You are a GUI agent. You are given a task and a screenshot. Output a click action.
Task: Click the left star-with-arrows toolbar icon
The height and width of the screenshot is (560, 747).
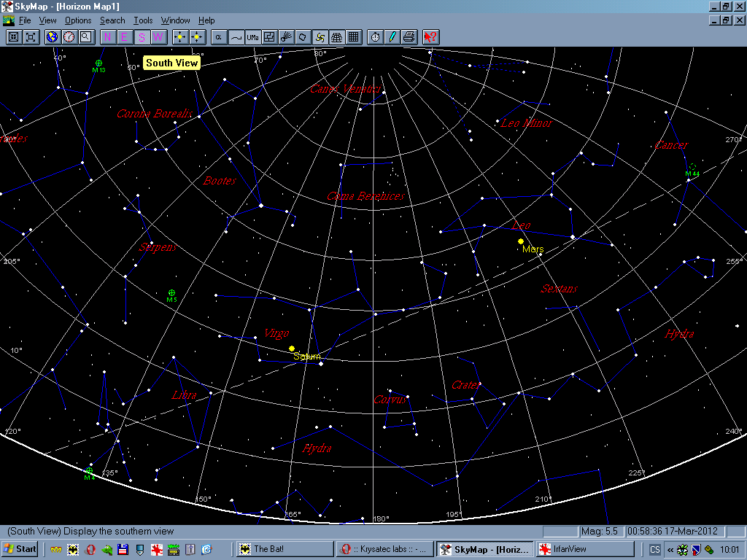(180, 37)
